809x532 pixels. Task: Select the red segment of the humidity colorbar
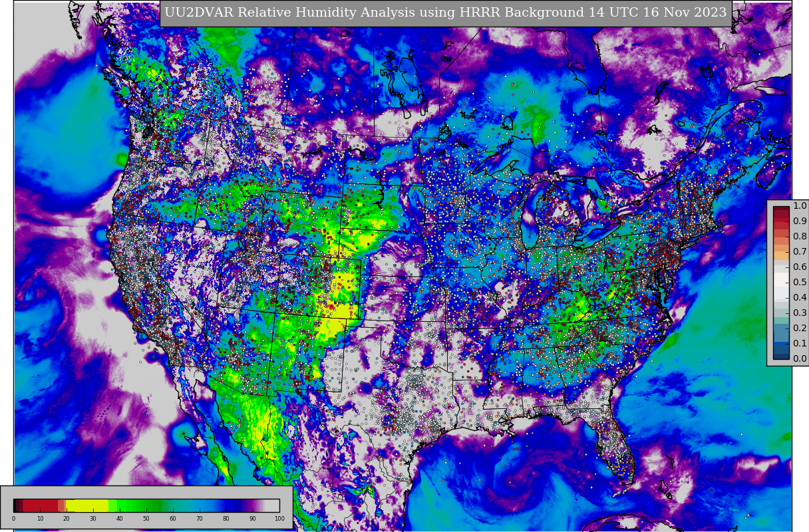pos(41,505)
